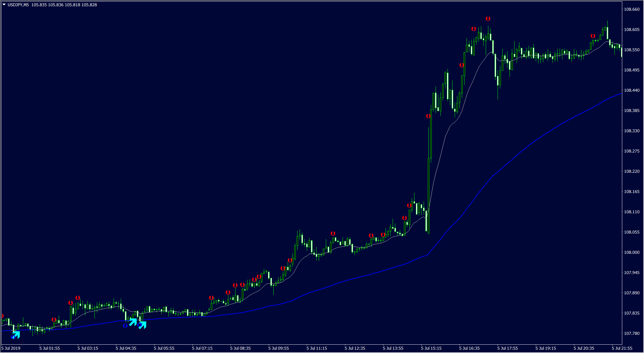Select the highest red sell-signal marker on chart
Viewport: 644px width, 353px height.
488,18
